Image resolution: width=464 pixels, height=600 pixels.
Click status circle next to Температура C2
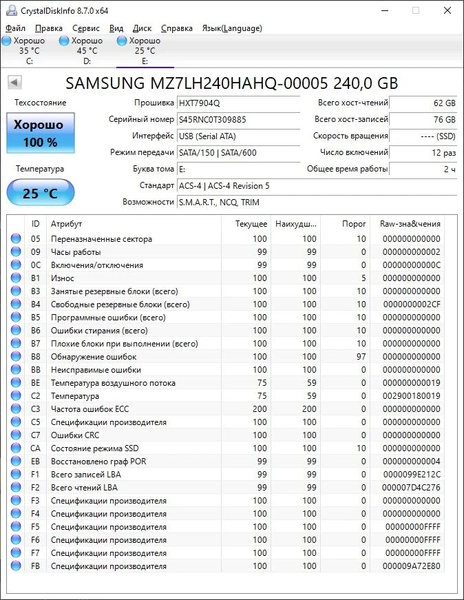16,396
